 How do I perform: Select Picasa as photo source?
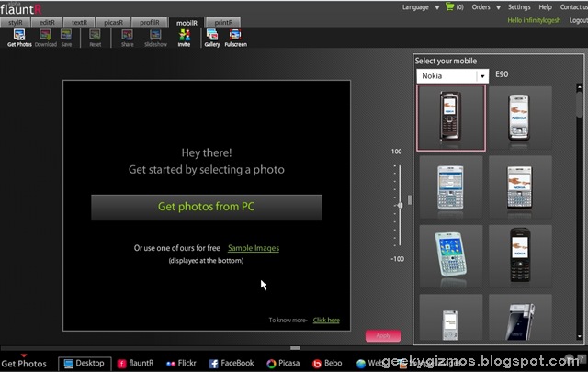283,363
